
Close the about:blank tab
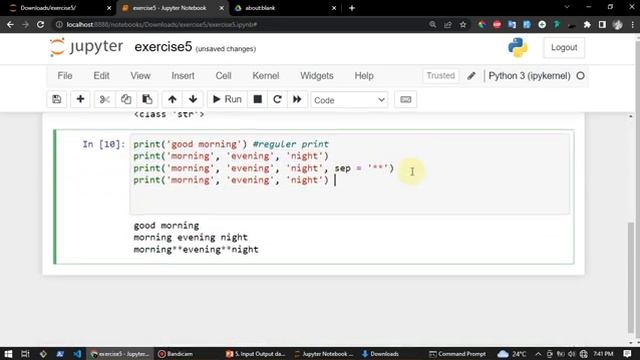(x=334, y=8)
